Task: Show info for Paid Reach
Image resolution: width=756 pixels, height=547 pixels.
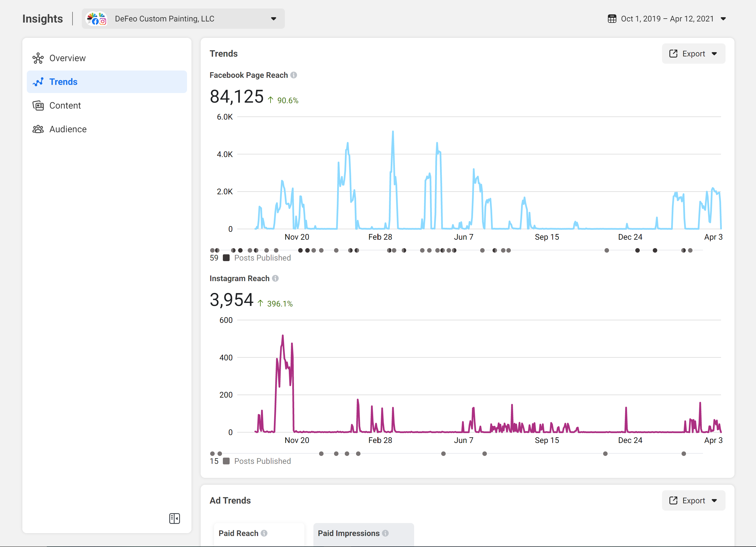Action: tap(264, 533)
